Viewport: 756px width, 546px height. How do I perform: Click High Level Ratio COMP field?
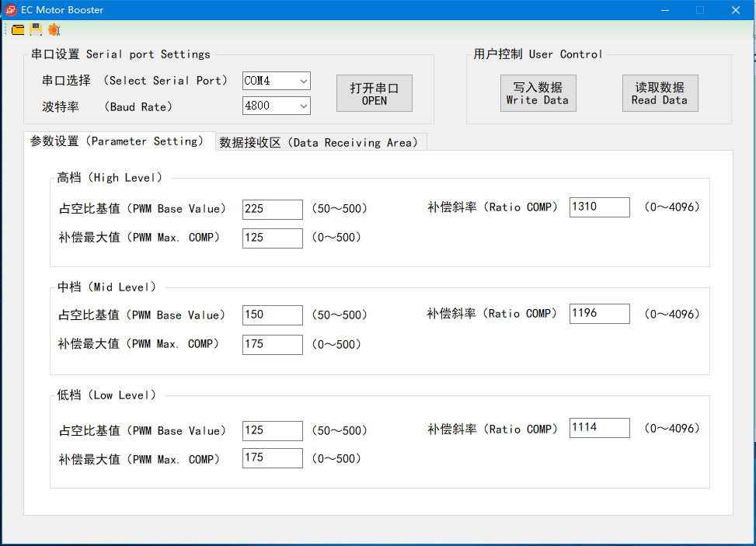tap(599, 207)
